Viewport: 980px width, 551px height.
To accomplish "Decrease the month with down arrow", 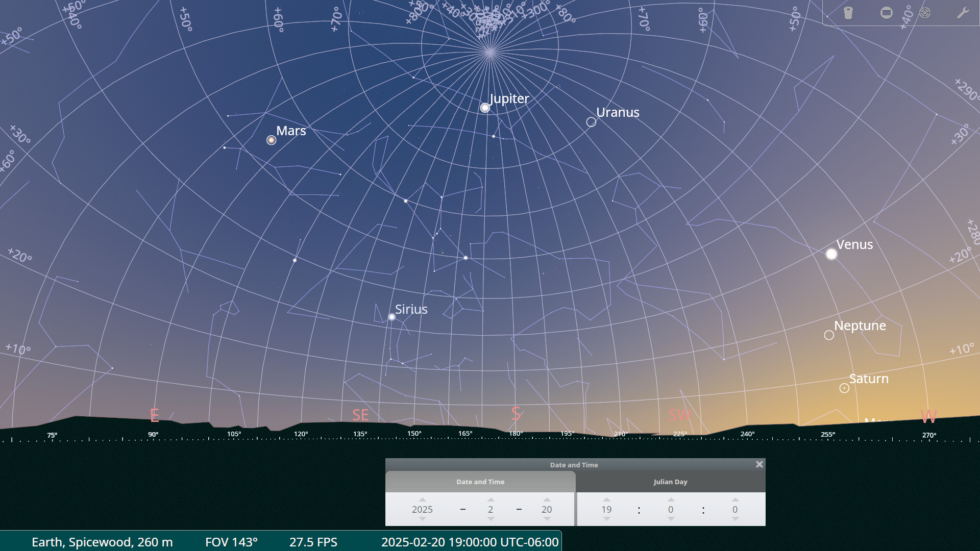I will click(491, 519).
